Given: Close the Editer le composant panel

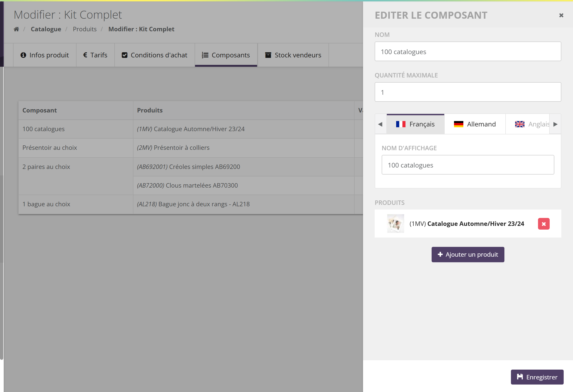Looking at the screenshot, I should [x=561, y=15].
